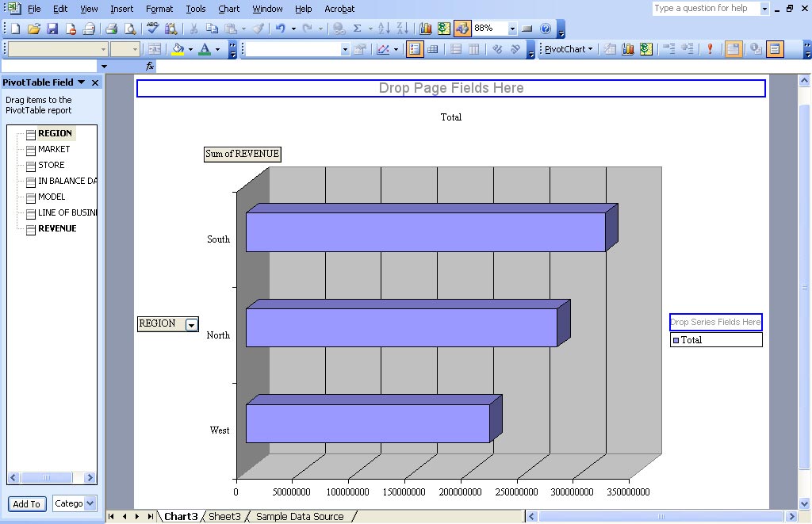The width and height of the screenshot is (812, 524).
Task: Click the Refresh Data exclamation icon
Action: [x=710, y=49]
